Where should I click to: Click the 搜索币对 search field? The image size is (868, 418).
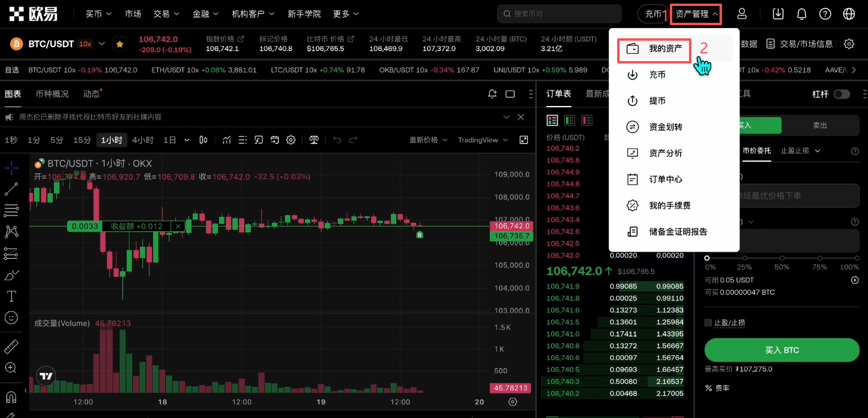click(559, 14)
